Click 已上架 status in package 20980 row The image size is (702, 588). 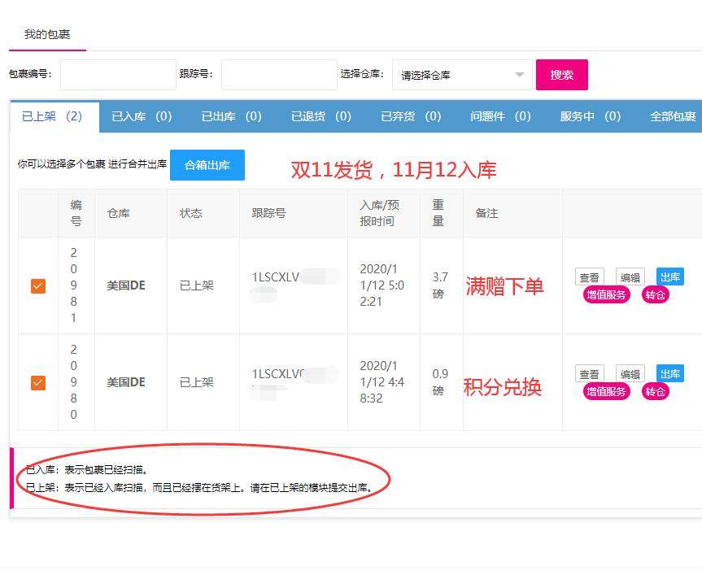click(197, 382)
